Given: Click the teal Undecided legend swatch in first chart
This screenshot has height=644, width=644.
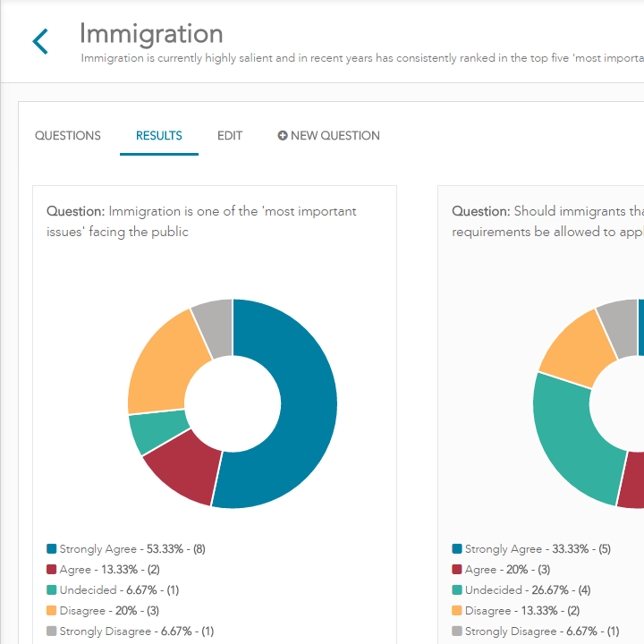Looking at the screenshot, I should tap(52, 590).
